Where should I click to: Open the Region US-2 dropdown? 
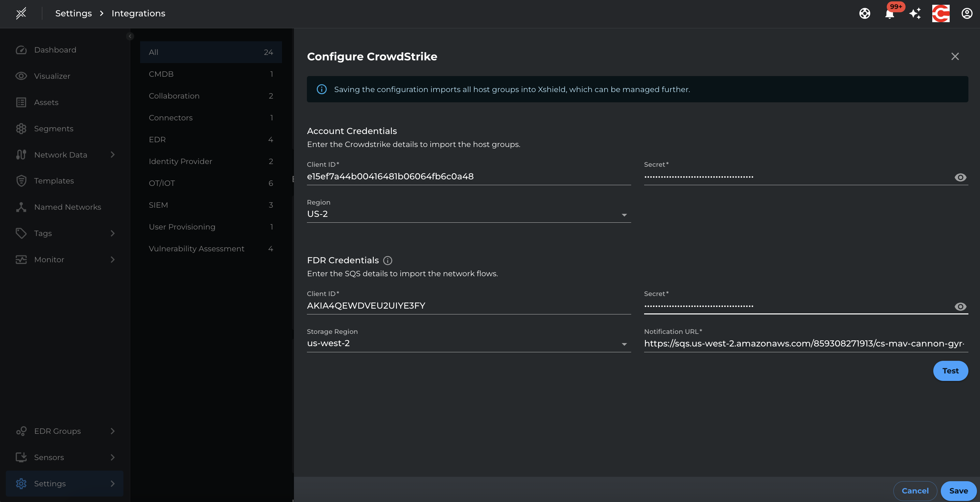click(468, 214)
